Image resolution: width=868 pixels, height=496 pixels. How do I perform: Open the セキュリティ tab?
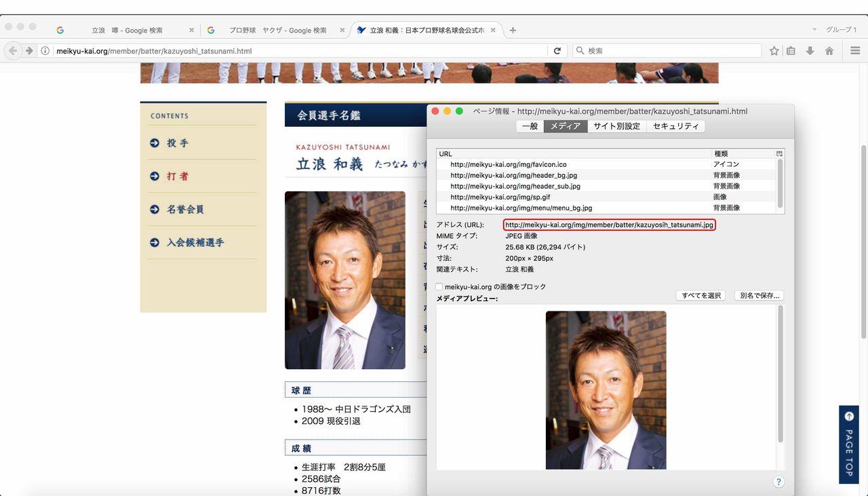pos(675,126)
